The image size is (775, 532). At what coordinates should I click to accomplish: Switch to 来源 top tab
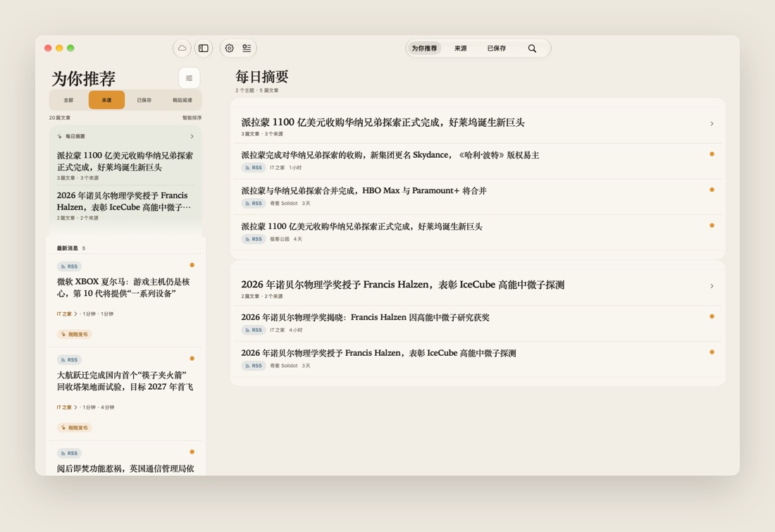pyautogui.click(x=461, y=48)
